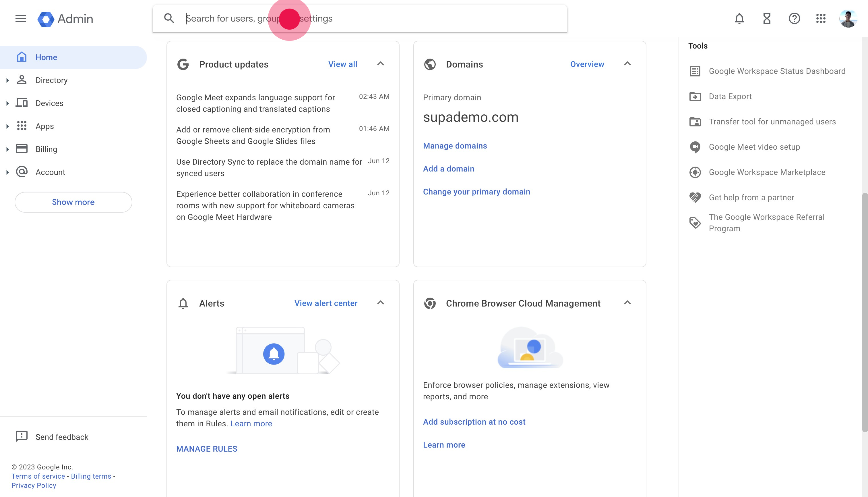This screenshot has height=497, width=868.
Task: Click the Google Meet video setup icon
Action: click(x=695, y=147)
